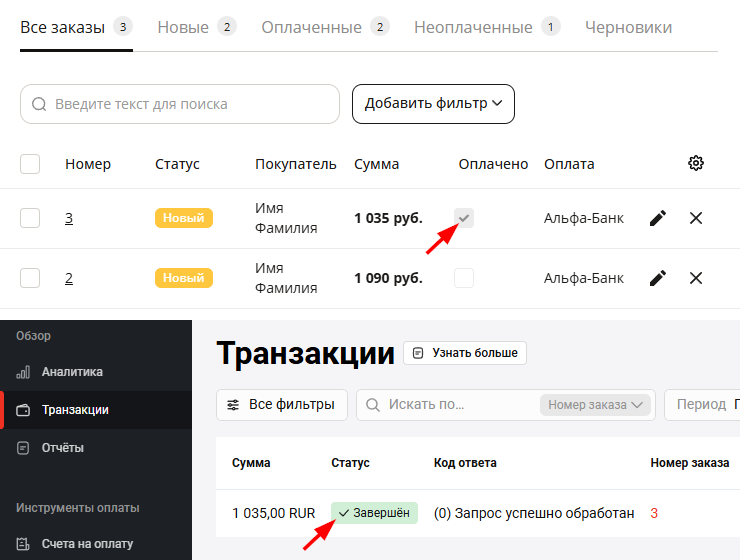Screen dimensions: 740x560
Task: Open Счета на оплату in the sidebar
Action: click(x=96, y=544)
